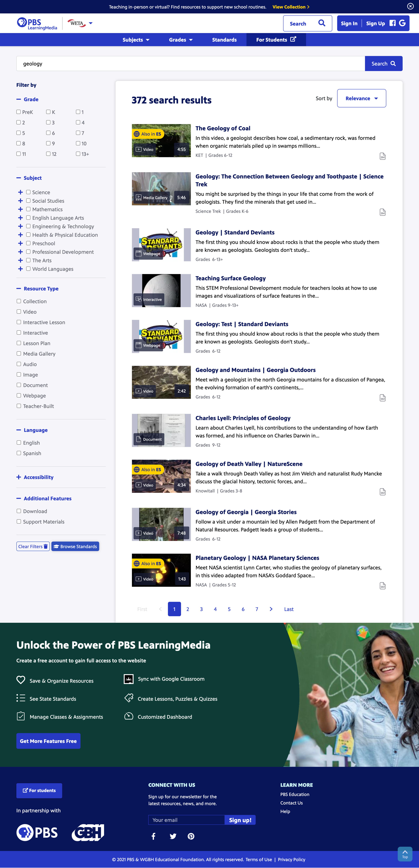Close the top announcement banner
The height and width of the screenshot is (868, 419).
[410, 6]
